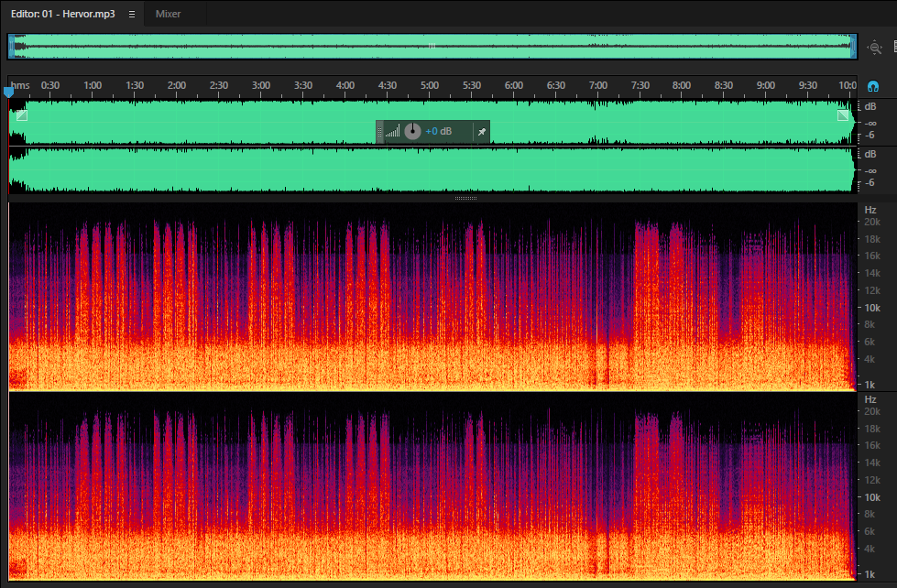The width and height of the screenshot is (897, 588).
Task: Click the 10k frequency label, lower spectrogram
Action: coord(872,497)
